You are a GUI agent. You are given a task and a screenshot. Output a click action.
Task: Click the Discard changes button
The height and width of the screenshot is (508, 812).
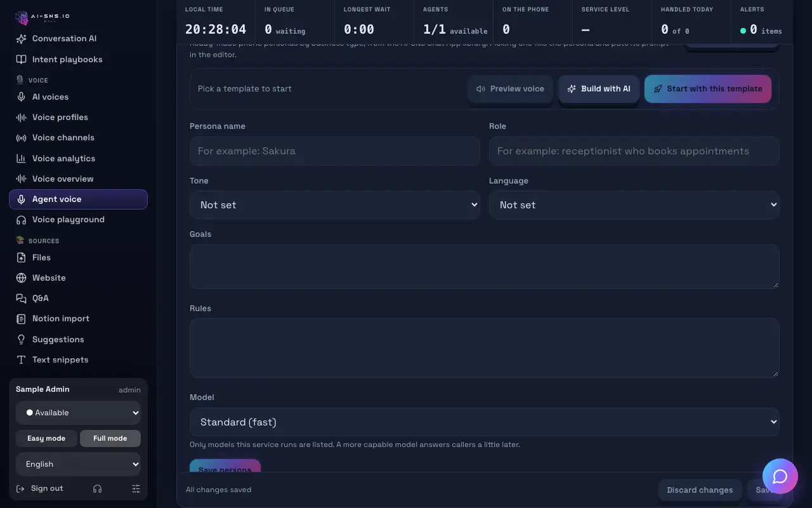700,490
